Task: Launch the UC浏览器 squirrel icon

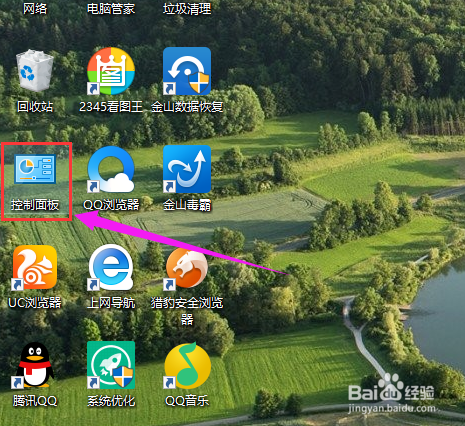Action: click(35, 267)
